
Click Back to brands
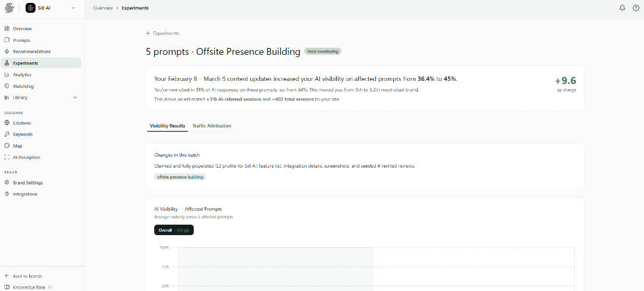pos(27,276)
